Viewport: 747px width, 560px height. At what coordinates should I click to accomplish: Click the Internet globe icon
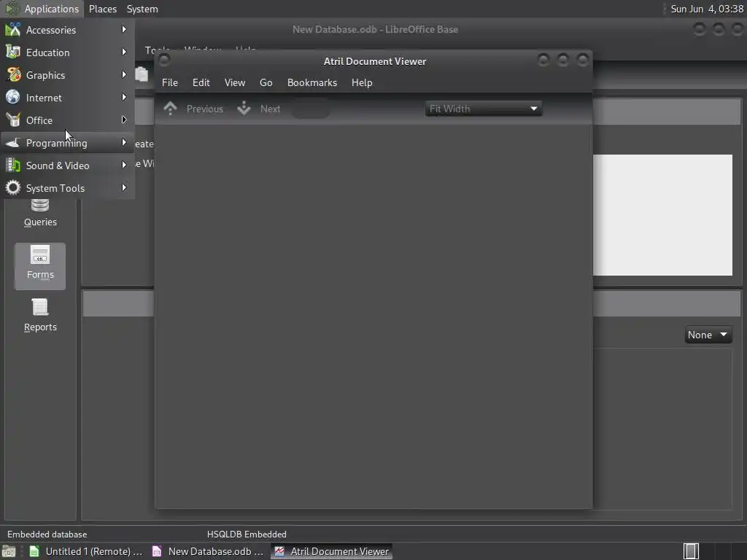[13, 97]
